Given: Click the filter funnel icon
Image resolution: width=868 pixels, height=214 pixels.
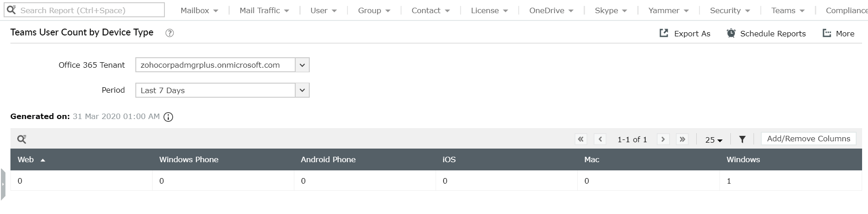Looking at the screenshot, I should click(742, 139).
